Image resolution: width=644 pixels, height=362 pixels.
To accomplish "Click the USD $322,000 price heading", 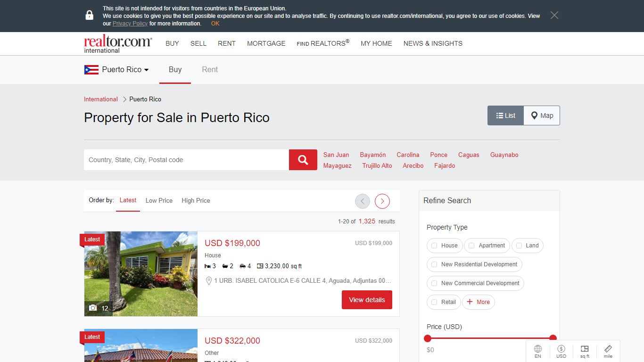I will pyautogui.click(x=232, y=341).
